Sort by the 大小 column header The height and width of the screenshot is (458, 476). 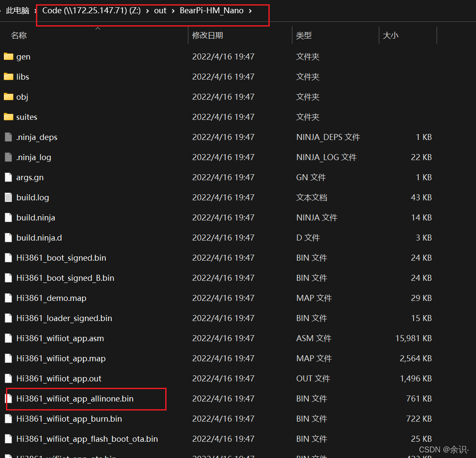pos(391,36)
